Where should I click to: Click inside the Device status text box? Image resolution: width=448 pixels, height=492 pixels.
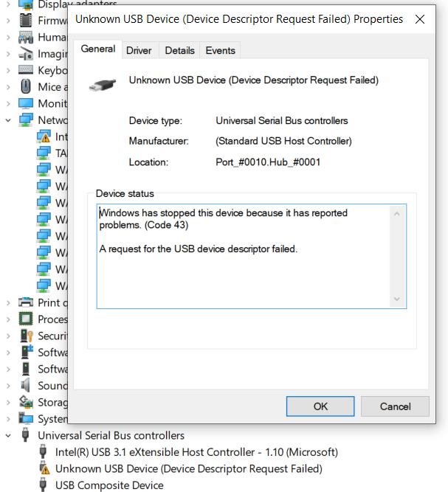tap(244, 273)
